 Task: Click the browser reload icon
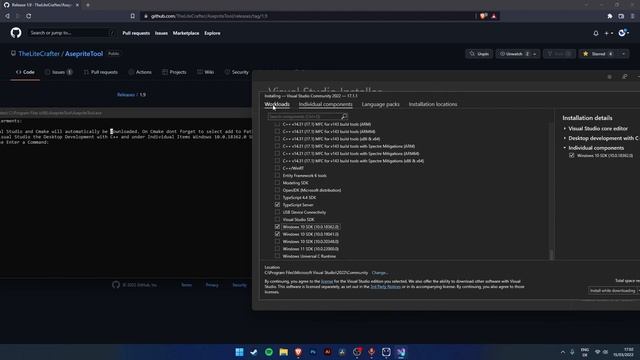pos(29,16)
